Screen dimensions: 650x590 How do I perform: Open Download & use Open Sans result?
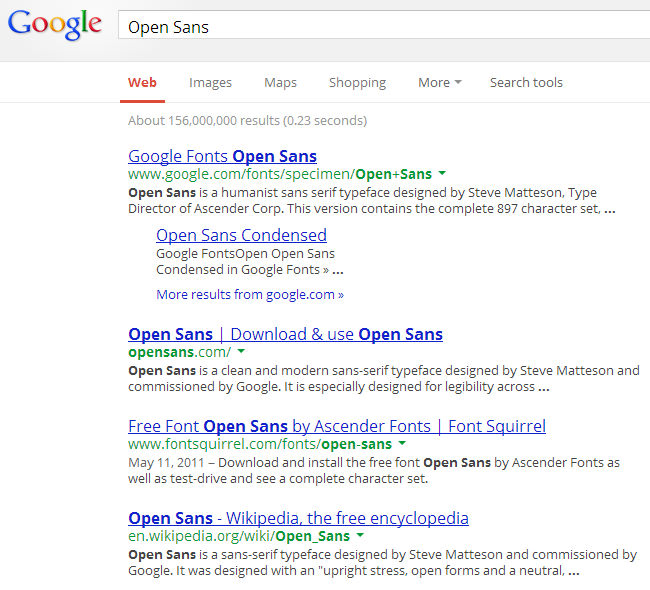[x=285, y=335]
